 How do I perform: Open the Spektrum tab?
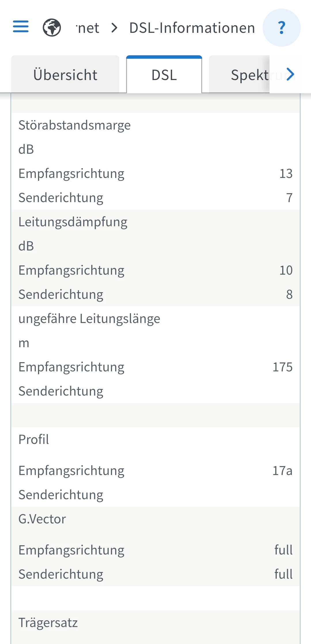coord(249,75)
